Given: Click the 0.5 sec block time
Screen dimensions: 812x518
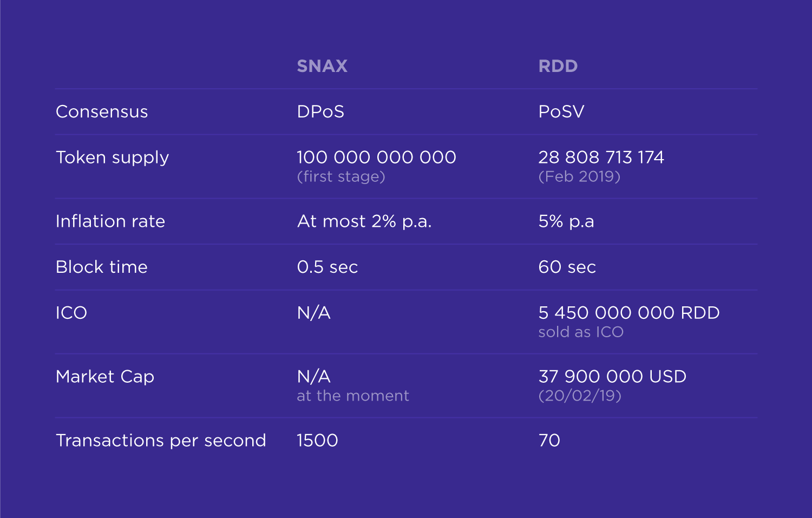Looking at the screenshot, I should pos(328,267).
